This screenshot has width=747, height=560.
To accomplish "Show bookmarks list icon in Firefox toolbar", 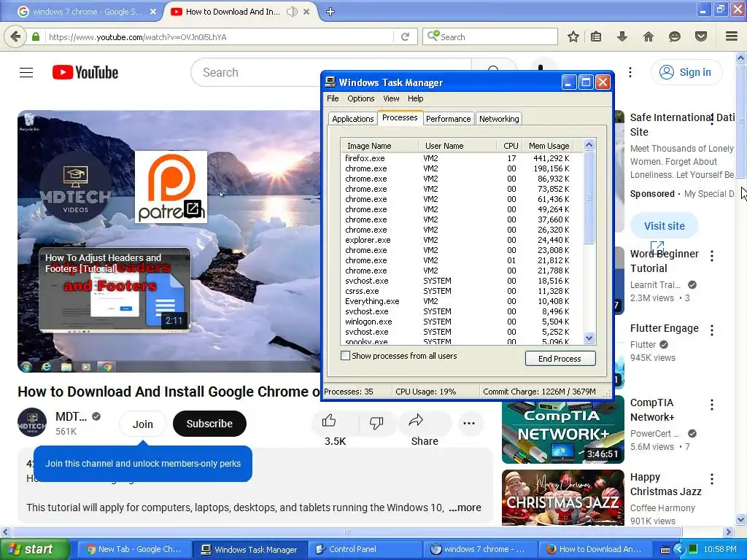I will pos(596,36).
